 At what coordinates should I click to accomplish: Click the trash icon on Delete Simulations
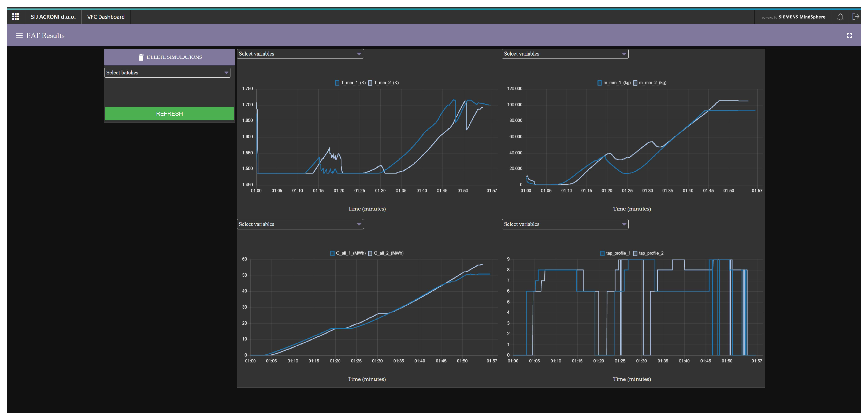pyautogui.click(x=141, y=57)
